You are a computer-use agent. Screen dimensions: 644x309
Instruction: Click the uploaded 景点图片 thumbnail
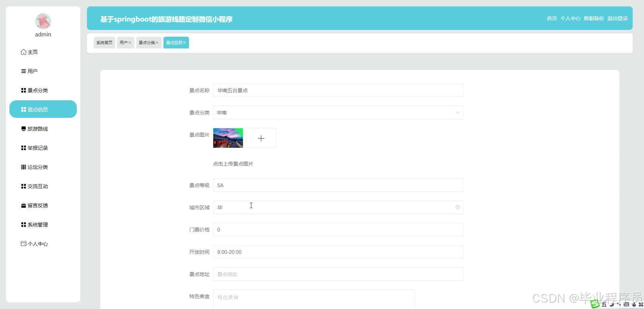[x=228, y=138]
